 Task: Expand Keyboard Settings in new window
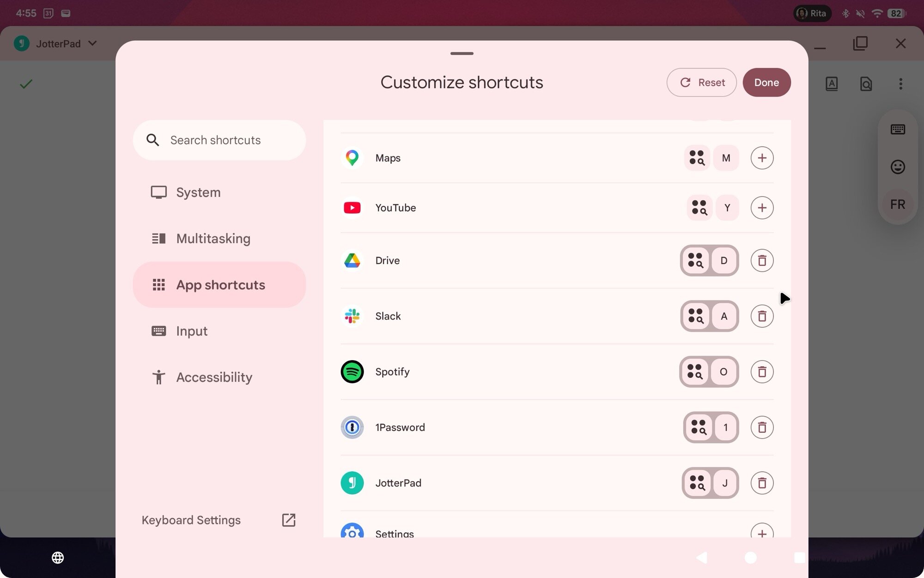pos(288,520)
